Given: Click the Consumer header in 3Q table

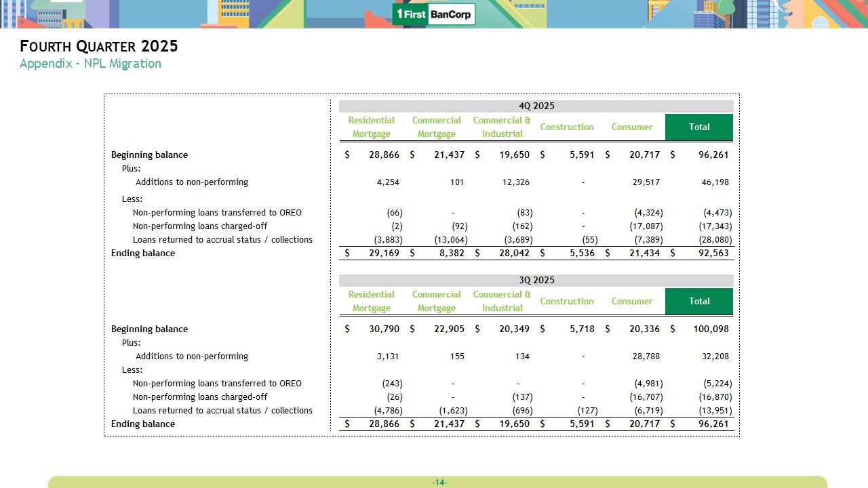Looking at the screenshot, I should [x=631, y=302].
